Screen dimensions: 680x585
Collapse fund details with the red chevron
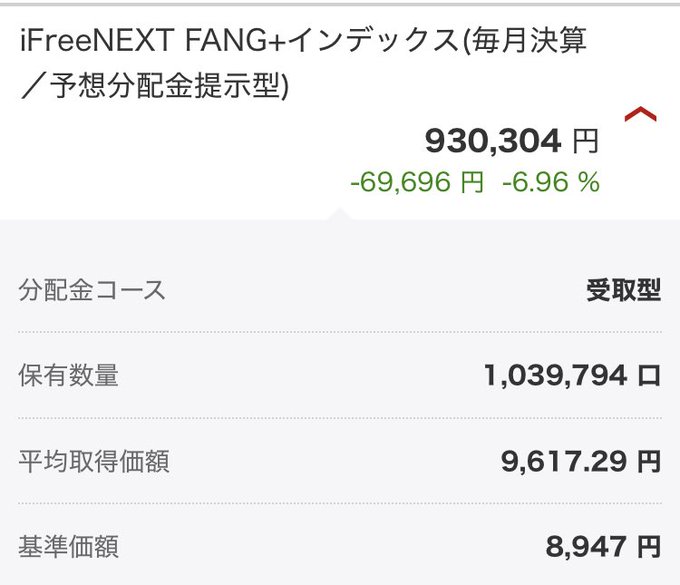[x=640, y=116]
